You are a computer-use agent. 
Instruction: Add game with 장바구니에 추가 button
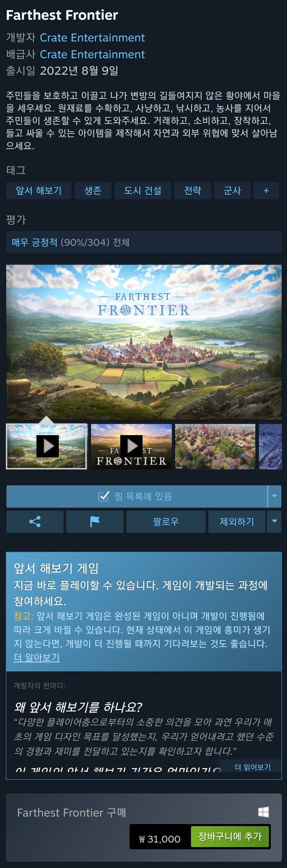tap(230, 837)
